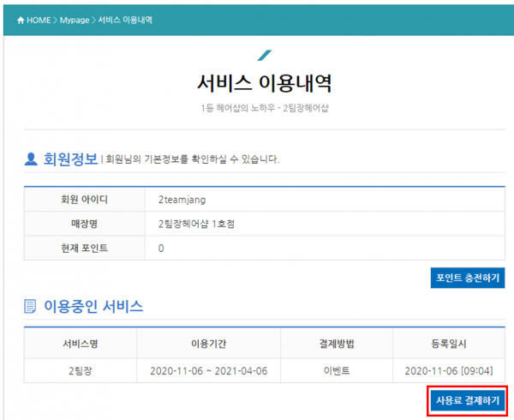Click the 이용기간 column header
514x420 pixels.
[209, 343]
